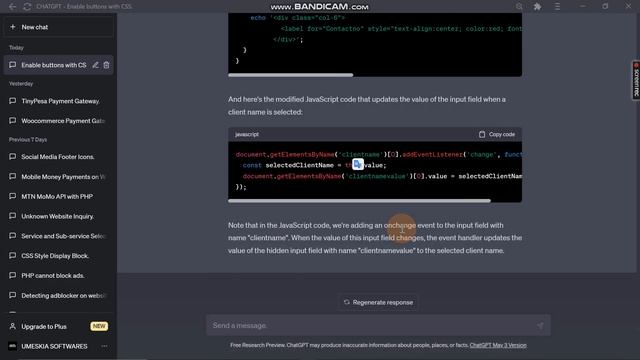
Task: Click the 'Previous 7 Days' heading
Action: (x=28, y=140)
